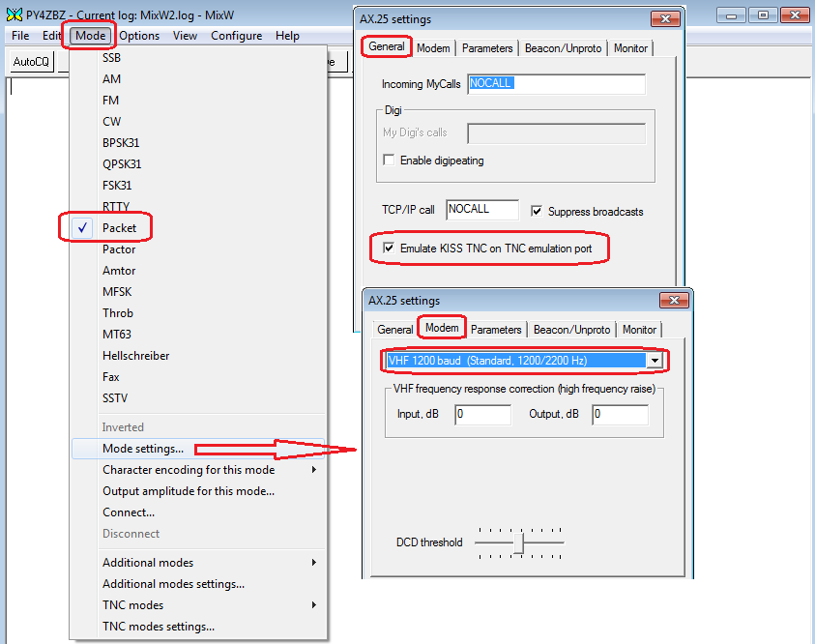Click the TCP/IP call field
The image size is (815, 644).
pos(481,210)
